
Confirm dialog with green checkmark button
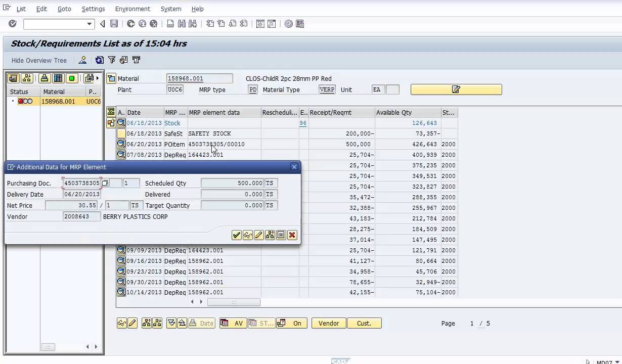[x=236, y=235]
